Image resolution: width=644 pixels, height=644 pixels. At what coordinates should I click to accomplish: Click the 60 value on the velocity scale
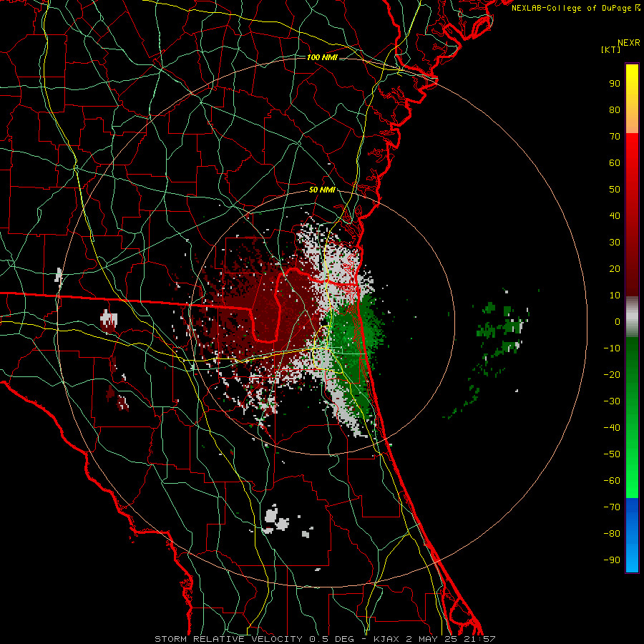point(615,163)
